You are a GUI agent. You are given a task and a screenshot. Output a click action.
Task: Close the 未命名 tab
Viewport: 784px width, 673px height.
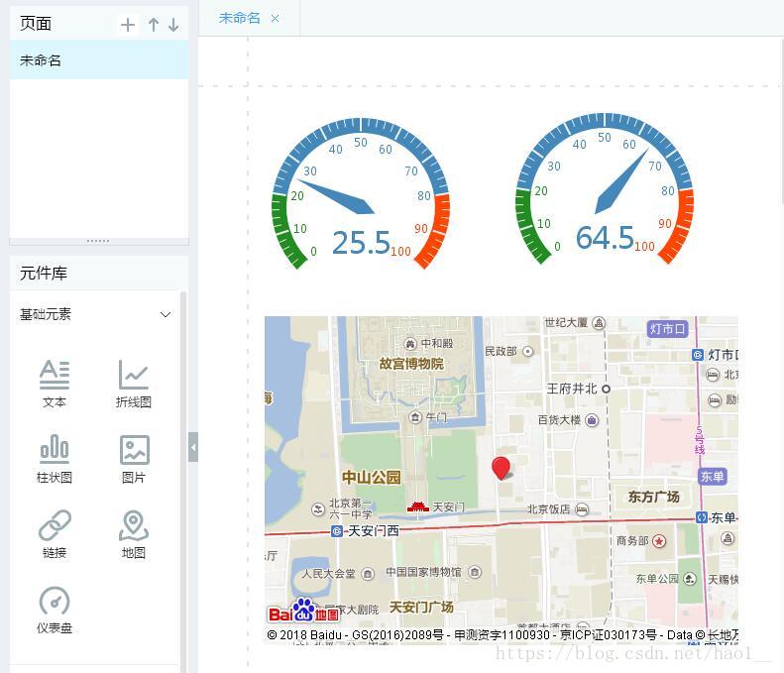275,19
